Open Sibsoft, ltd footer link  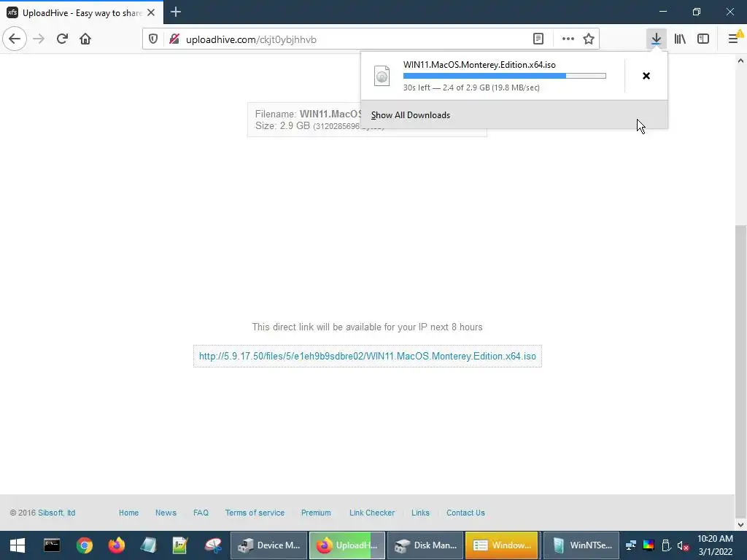coord(57,513)
